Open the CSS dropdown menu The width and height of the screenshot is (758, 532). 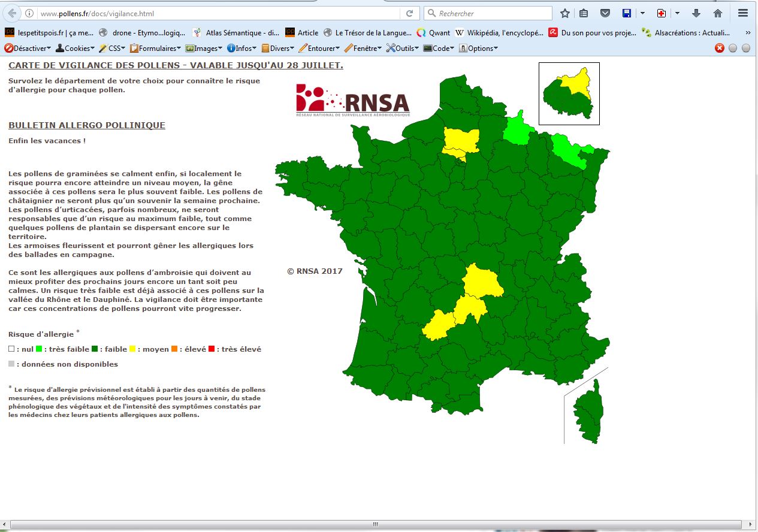(111, 49)
